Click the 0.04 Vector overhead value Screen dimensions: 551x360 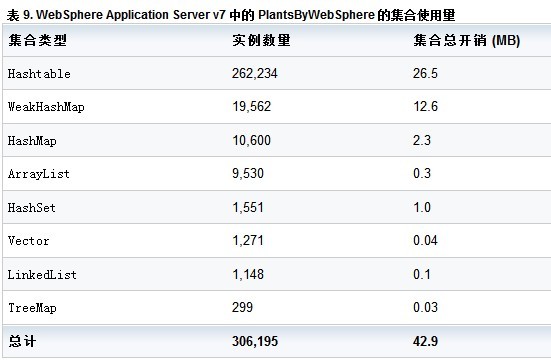click(425, 240)
